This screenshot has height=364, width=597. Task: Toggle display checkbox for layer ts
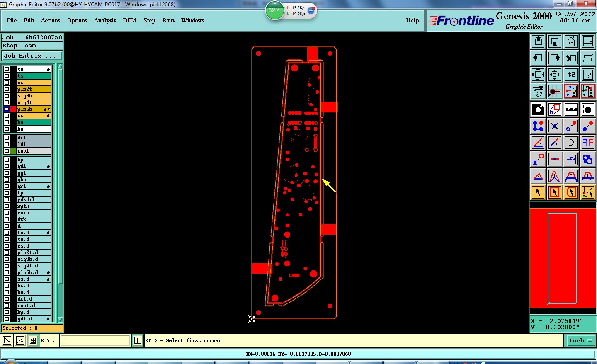point(7,76)
